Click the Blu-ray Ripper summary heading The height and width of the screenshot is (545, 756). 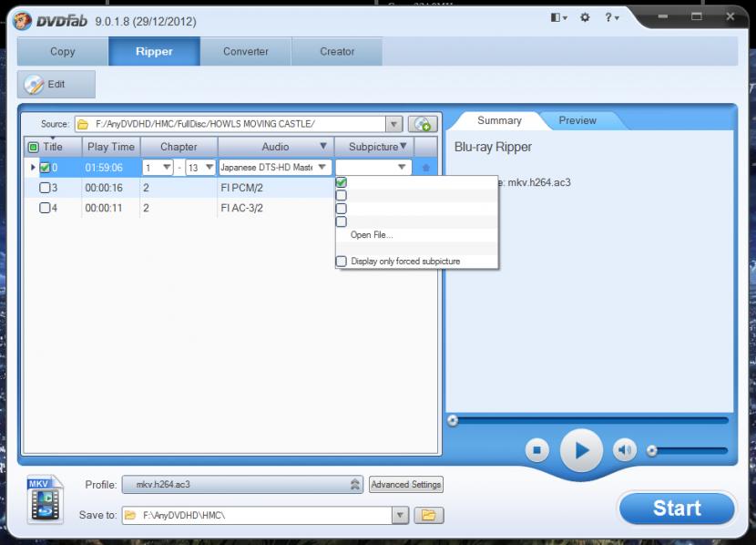(x=493, y=147)
